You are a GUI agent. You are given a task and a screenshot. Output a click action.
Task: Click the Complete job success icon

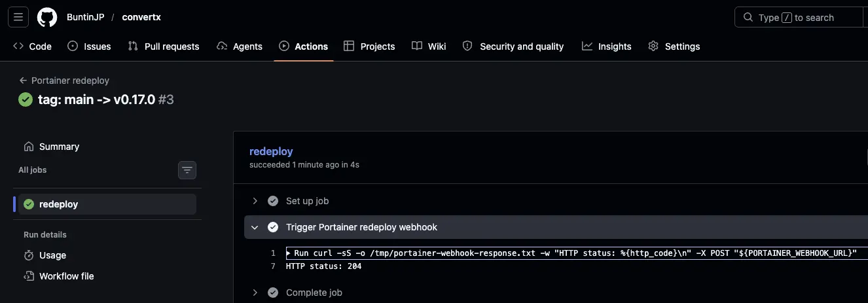[x=273, y=293]
